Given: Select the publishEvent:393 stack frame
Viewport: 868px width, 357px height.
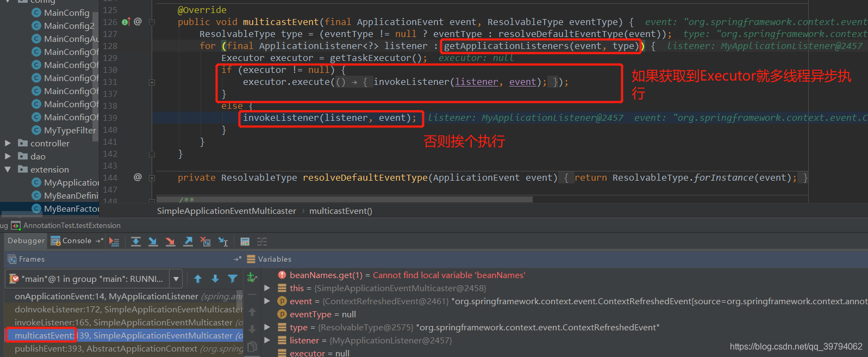Looking at the screenshot, I should click(x=124, y=349).
